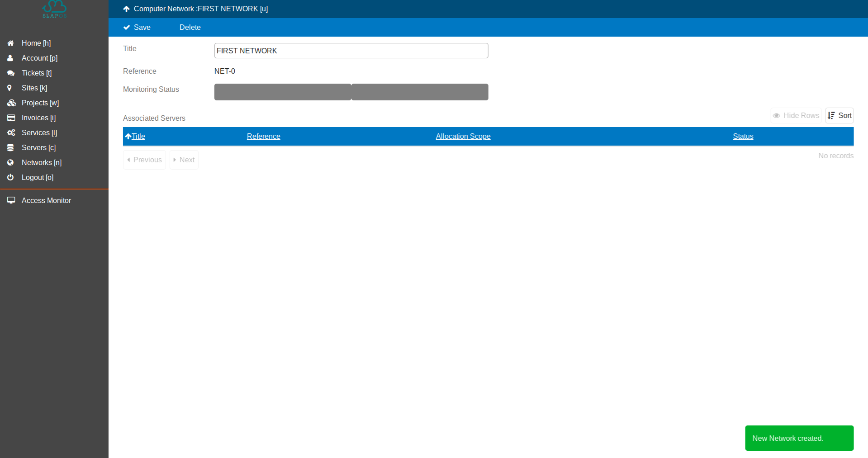Click the Account person icon
Image resolution: width=868 pixels, height=458 pixels.
[x=10, y=58]
